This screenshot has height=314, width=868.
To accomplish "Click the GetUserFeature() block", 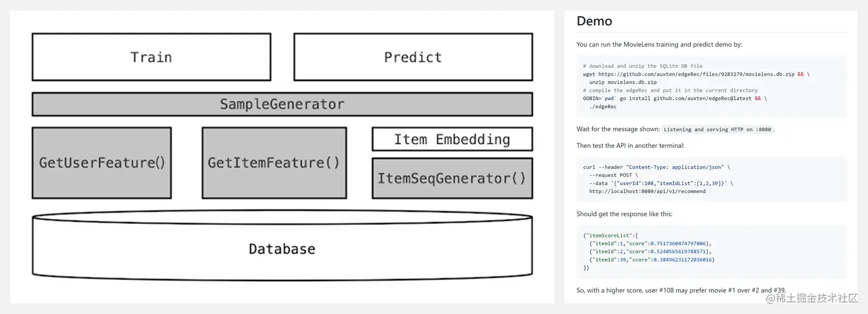I will [x=102, y=163].
